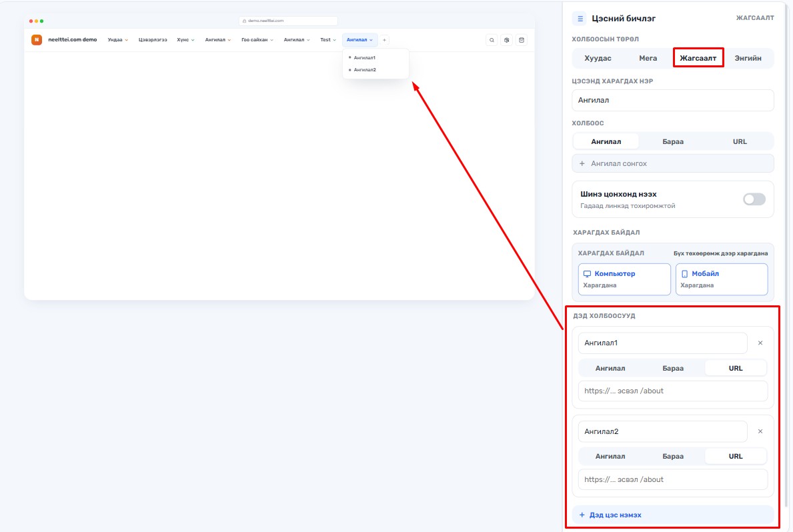Click Дэд цэс нэмэх to add submenu

pos(673,515)
